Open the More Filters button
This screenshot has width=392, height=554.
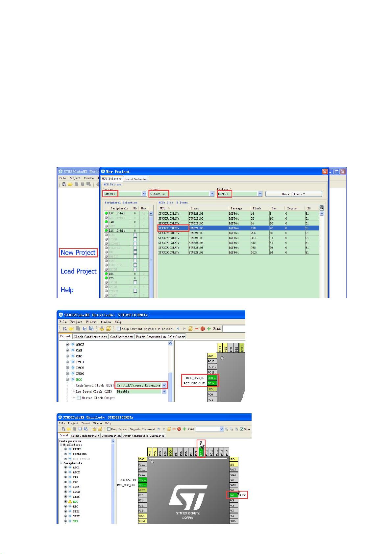tap(293, 194)
